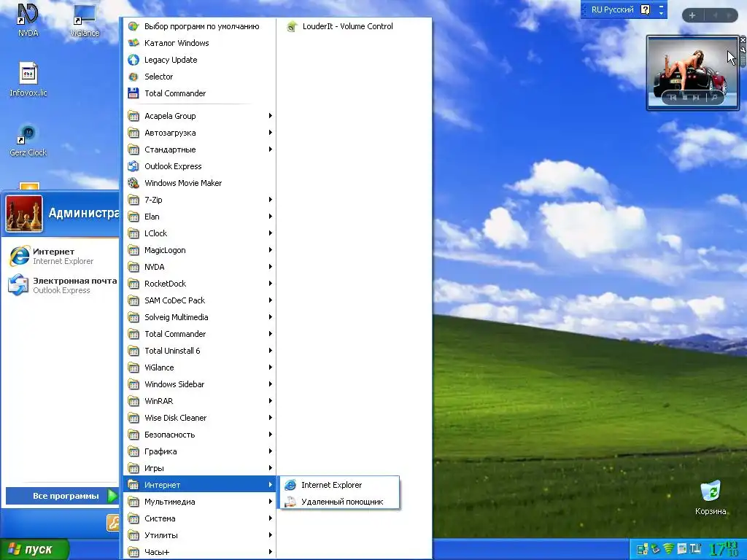Screen dimensions: 747x560
Task: Launch Windows Movie Maker
Action: (199, 183)
